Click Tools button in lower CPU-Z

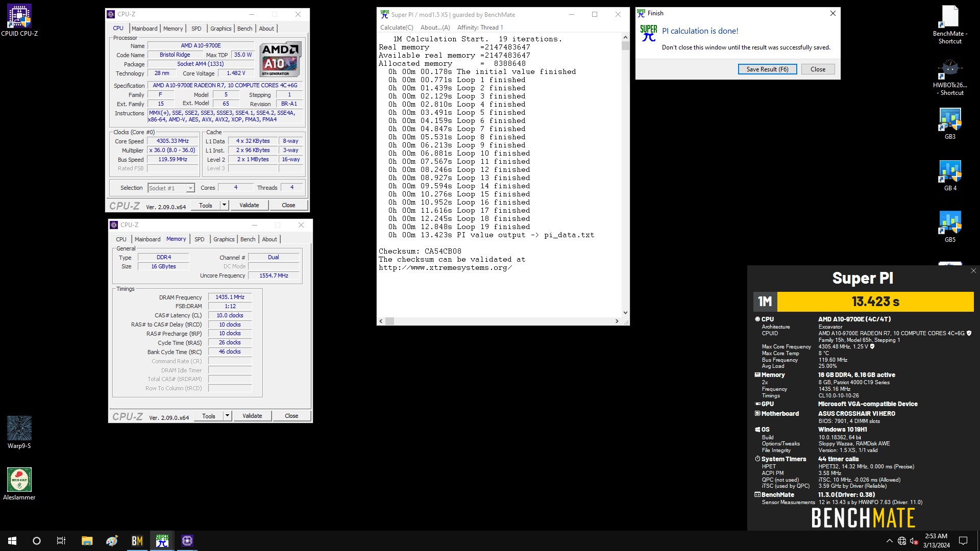click(x=209, y=416)
